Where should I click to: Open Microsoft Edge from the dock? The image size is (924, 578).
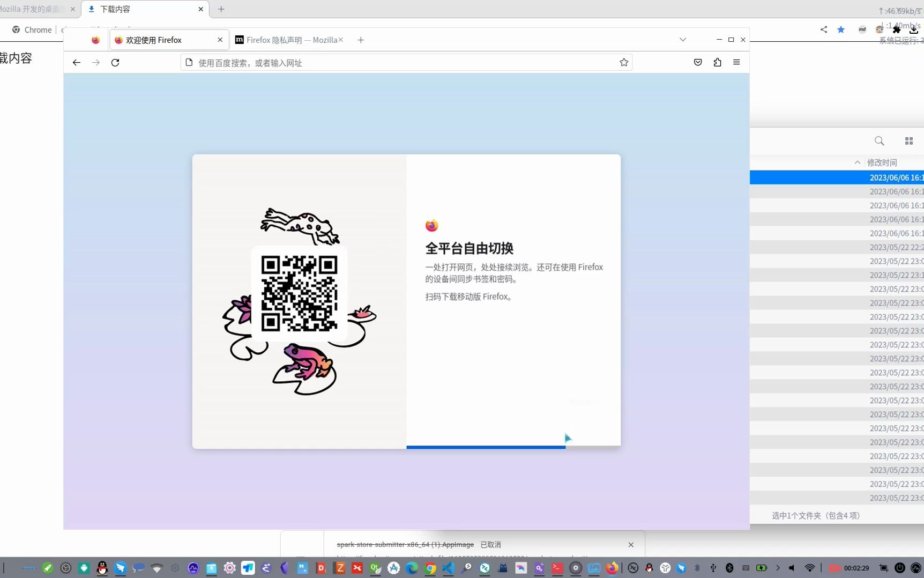(412, 568)
